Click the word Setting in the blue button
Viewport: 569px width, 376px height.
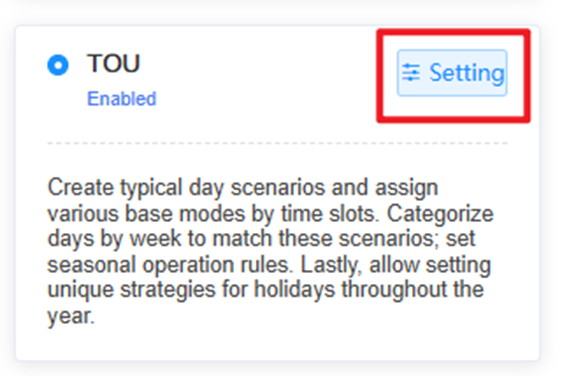point(467,73)
